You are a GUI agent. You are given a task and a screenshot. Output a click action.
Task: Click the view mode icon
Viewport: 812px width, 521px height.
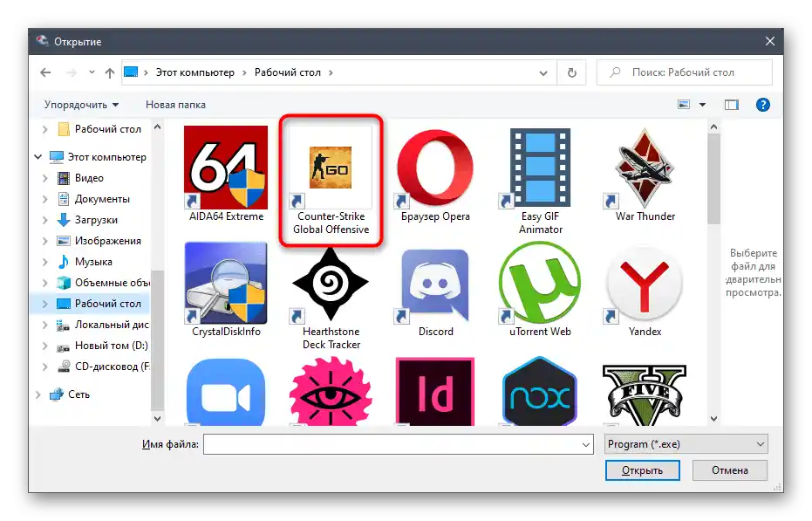(x=684, y=105)
